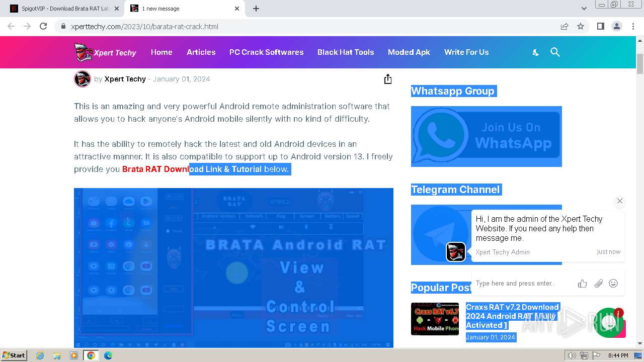The height and width of the screenshot is (362, 644).
Task: Open Action Center flag icon
Action: tap(596, 355)
